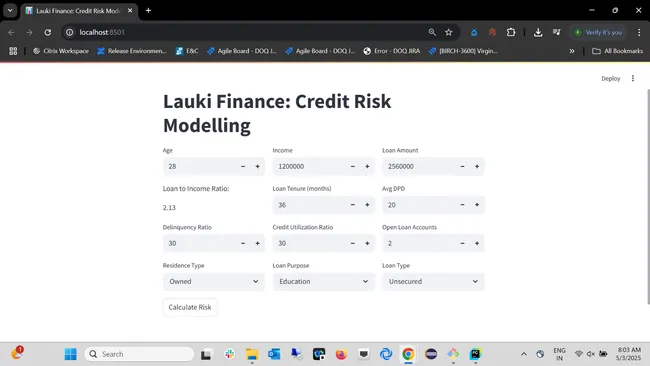The width and height of the screenshot is (650, 366).
Task: Open the browser extensions puzzle icon
Action: click(x=511, y=32)
